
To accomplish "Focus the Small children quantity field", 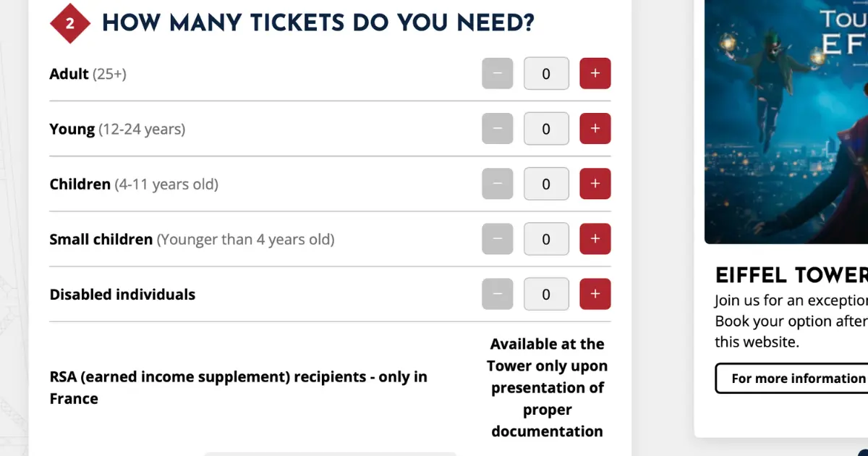I will point(546,239).
